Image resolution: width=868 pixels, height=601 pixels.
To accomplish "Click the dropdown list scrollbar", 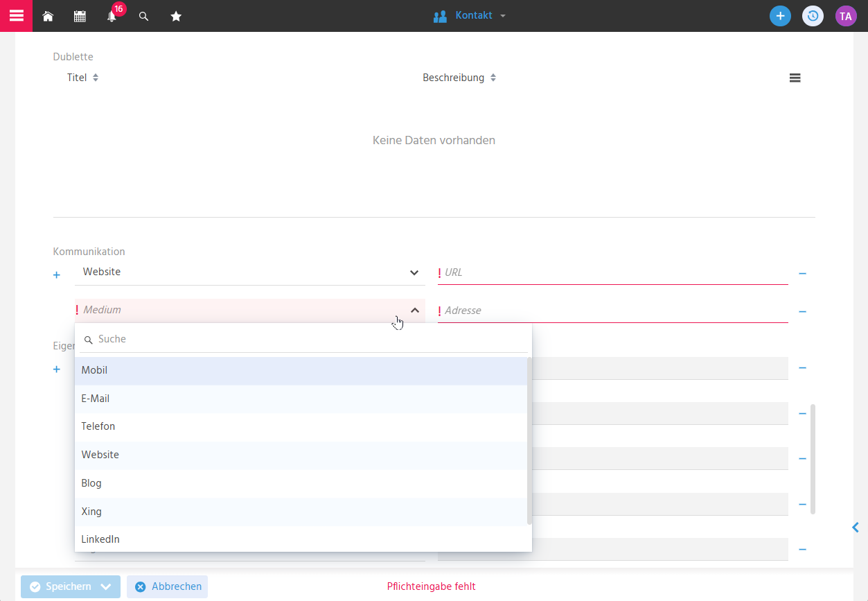I will pos(530,440).
